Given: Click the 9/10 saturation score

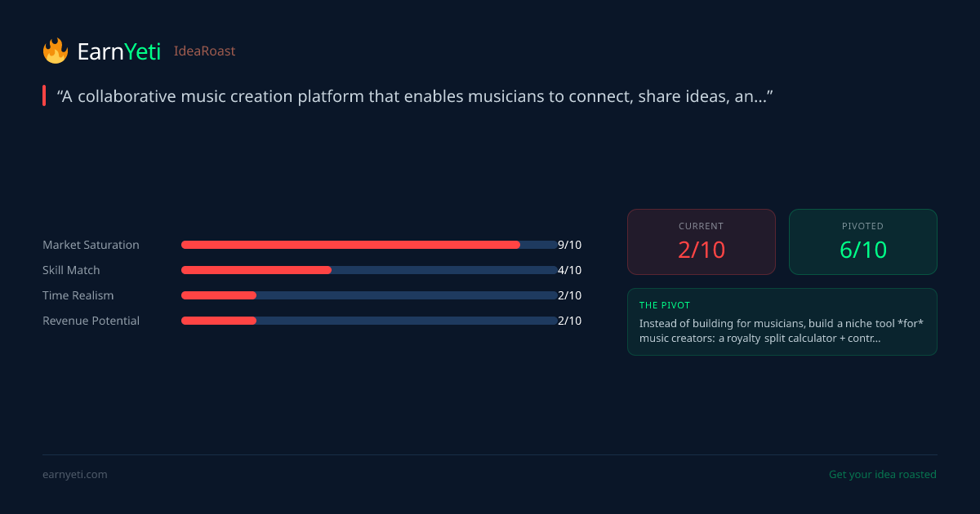Looking at the screenshot, I should click(x=569, y=245).
